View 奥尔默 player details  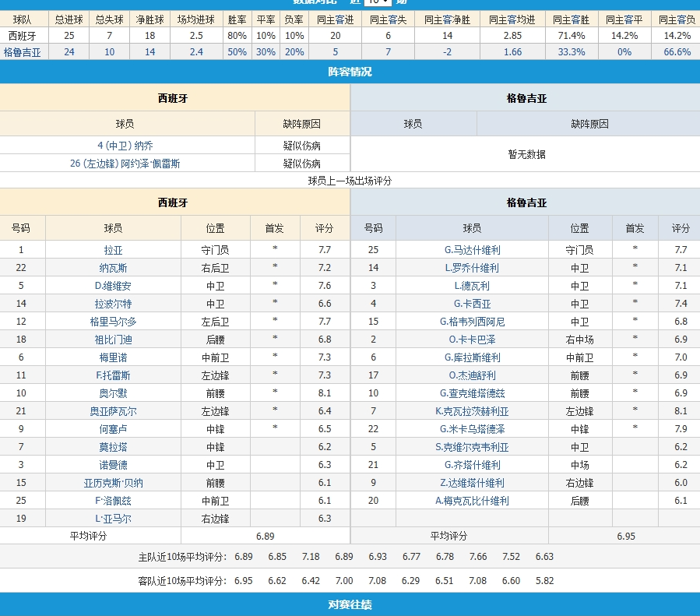[113, 393]
